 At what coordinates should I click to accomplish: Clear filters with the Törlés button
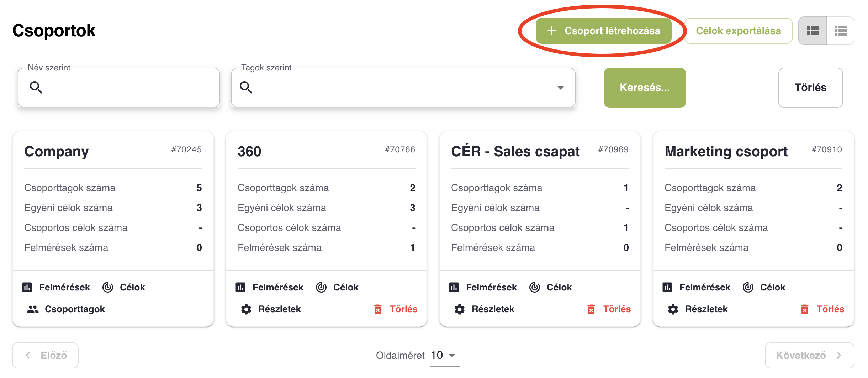(810, 88)
